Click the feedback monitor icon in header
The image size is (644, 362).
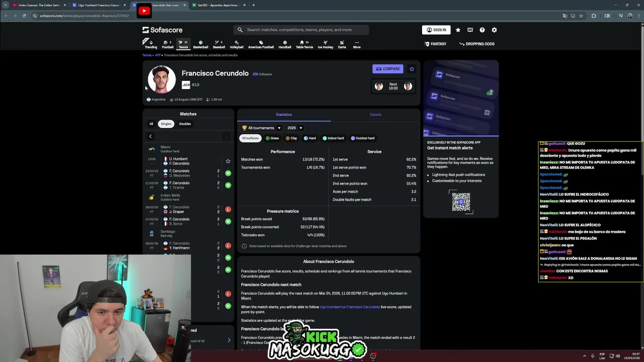click(470, 30)
